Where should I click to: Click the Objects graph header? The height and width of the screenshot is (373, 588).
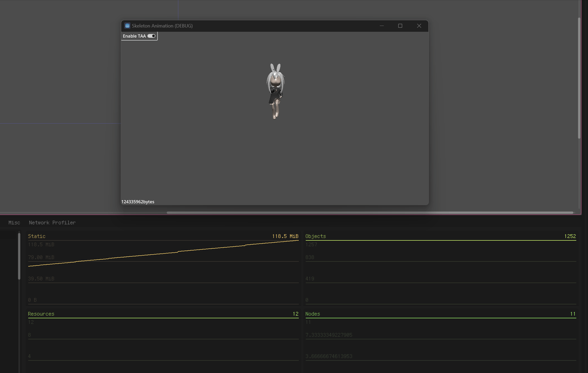316,236
